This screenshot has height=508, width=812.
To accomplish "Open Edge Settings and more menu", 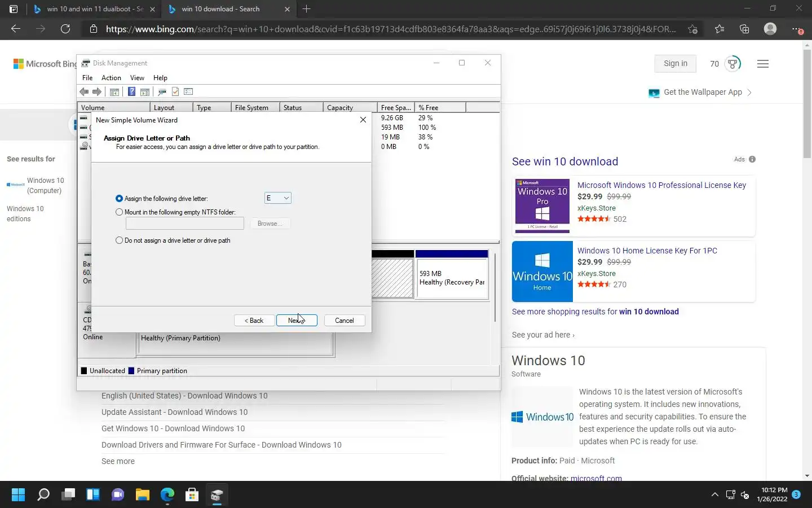I will [796, 29].
